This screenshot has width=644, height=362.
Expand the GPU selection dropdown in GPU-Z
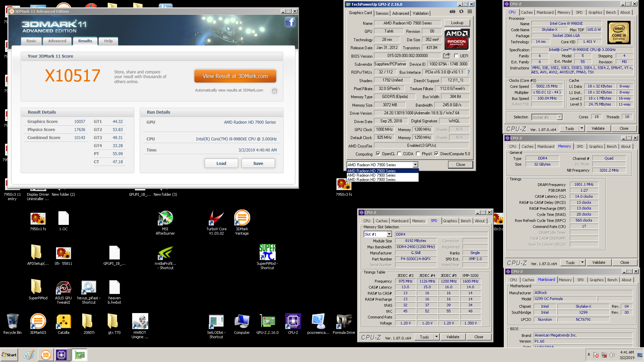pos(415,165)
